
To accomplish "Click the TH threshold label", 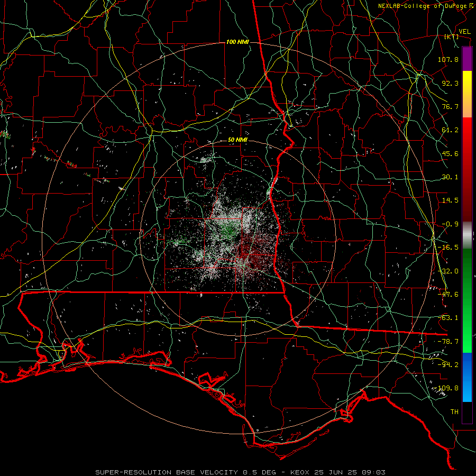I will click(454, 412).
